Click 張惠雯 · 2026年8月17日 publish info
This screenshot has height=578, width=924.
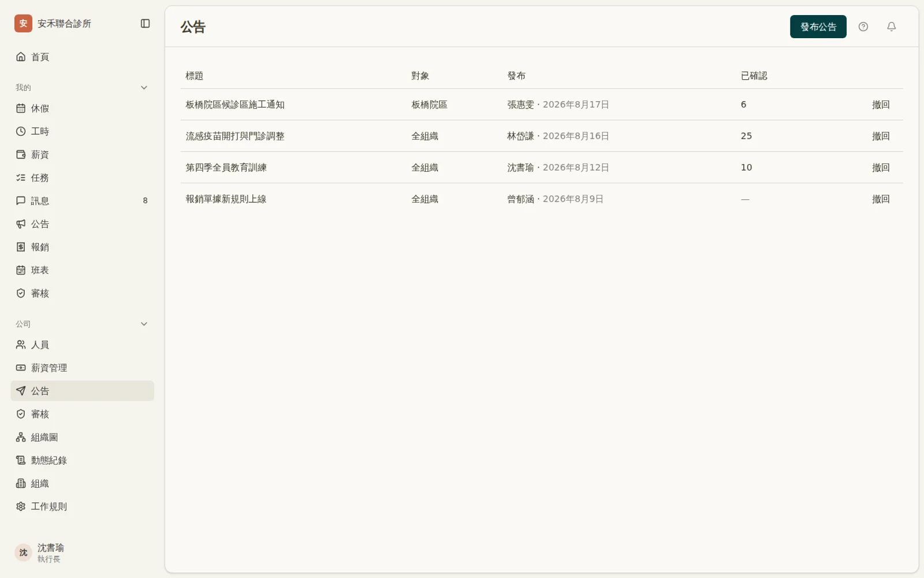(x=558, y=105)
